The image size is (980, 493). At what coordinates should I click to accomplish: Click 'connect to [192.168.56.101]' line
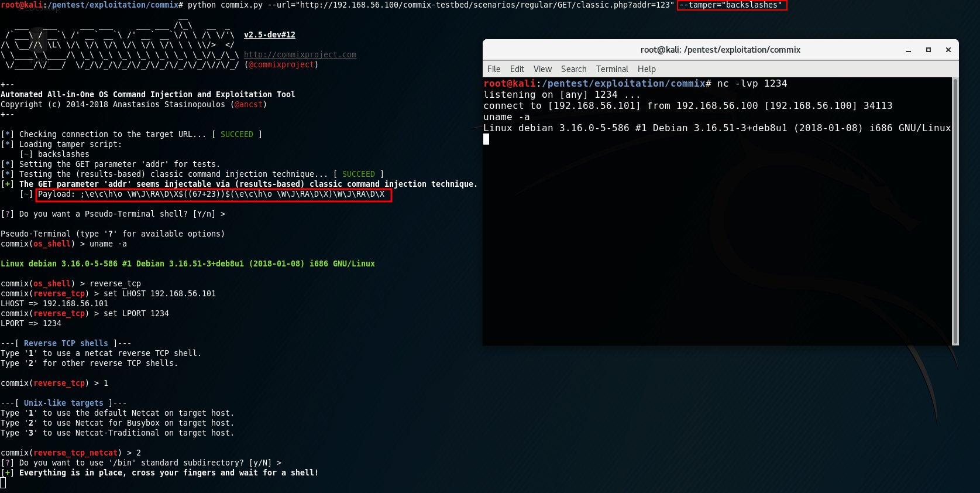click(688, 106)
